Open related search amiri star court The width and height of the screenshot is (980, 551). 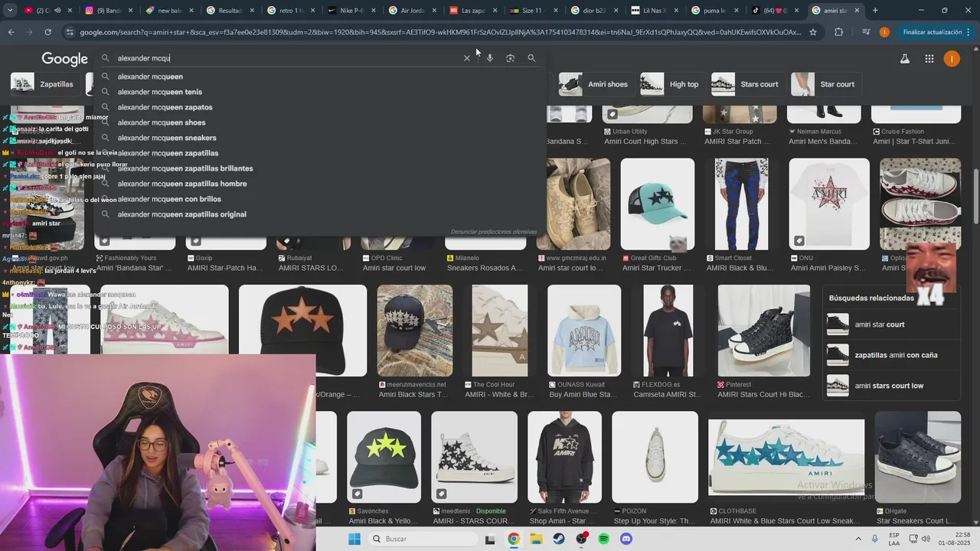click(893, 324)
